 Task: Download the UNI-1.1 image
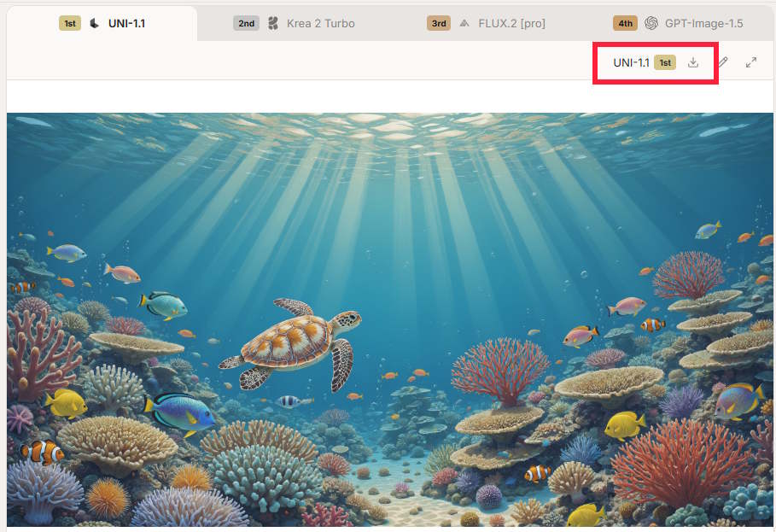coord(693,62)
